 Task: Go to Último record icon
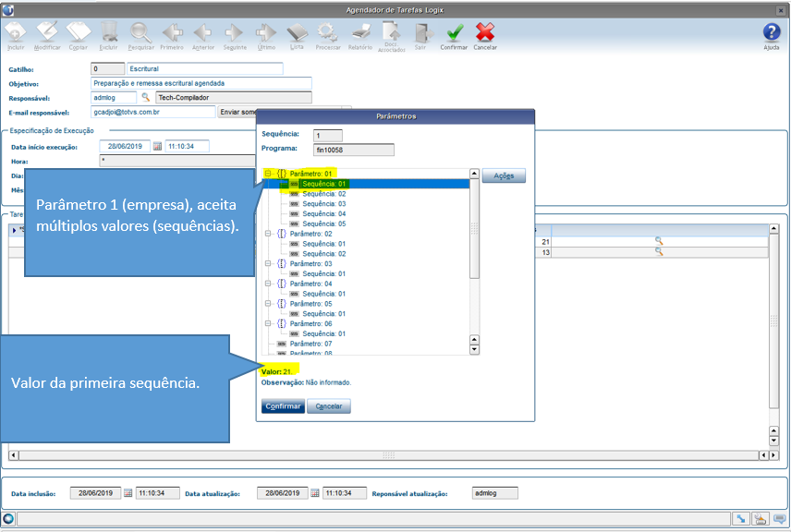coord(266,32)
